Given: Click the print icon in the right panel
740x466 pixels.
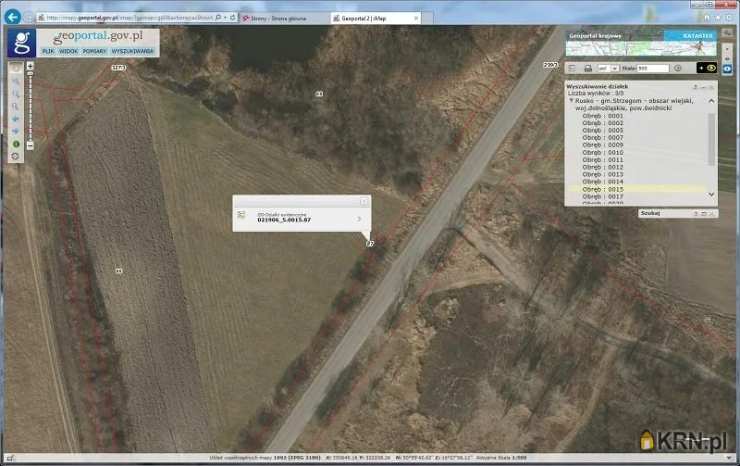Looking at the screenshot, I should pos(588,68).
